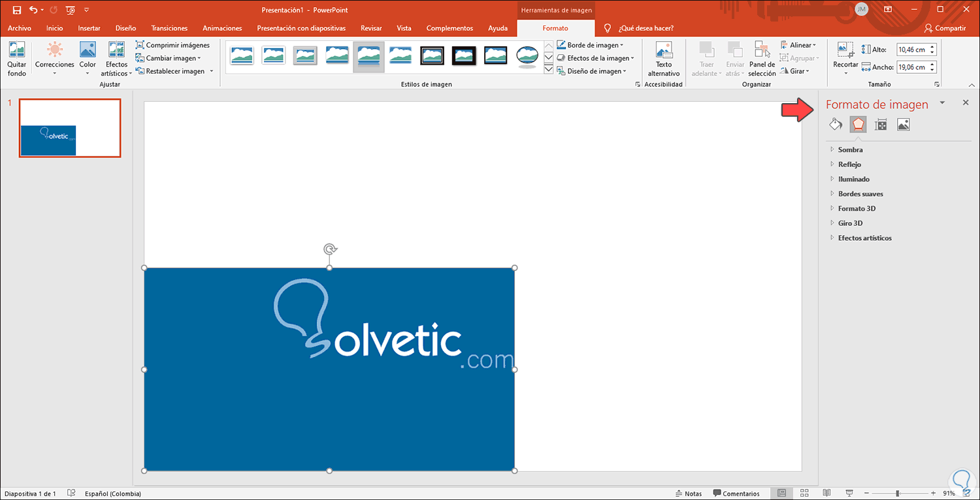Switch to the Inicio tab

[55, 28]
